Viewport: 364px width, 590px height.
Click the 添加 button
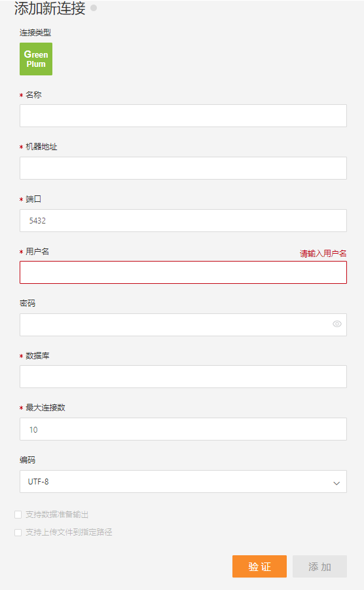click(319, 566)
